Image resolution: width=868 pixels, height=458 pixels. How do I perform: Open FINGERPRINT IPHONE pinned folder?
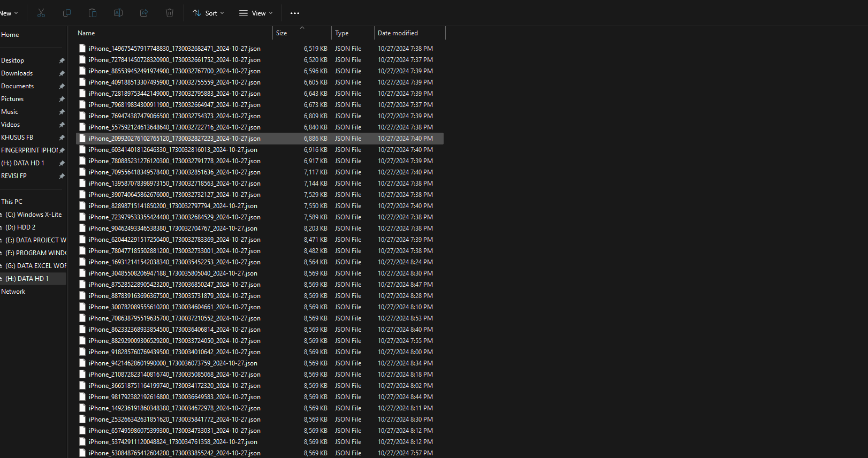[29, 150]
